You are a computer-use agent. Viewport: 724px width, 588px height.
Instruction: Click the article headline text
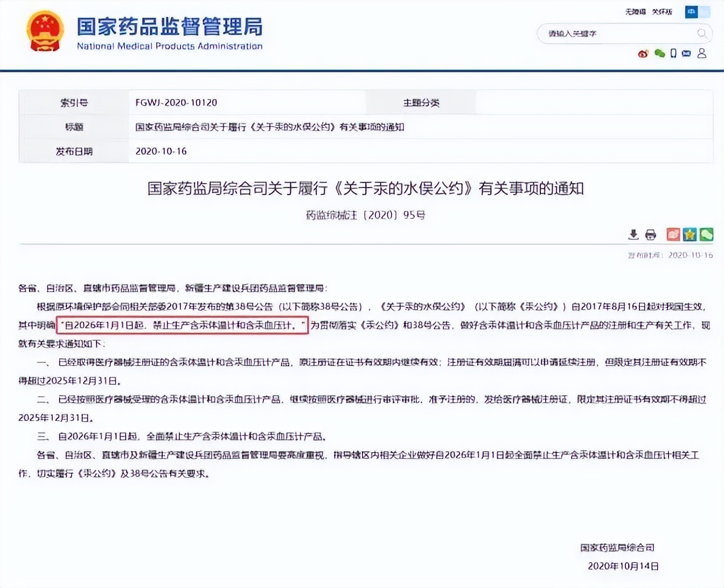point(365,188)
